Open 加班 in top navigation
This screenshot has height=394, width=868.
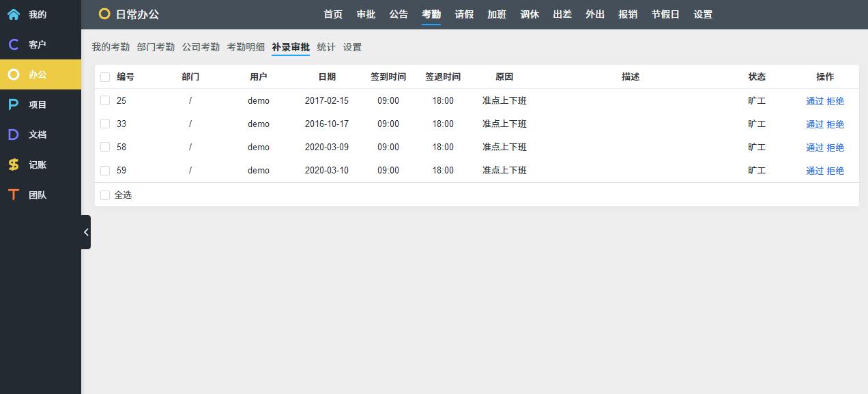[x=497, y=14]
